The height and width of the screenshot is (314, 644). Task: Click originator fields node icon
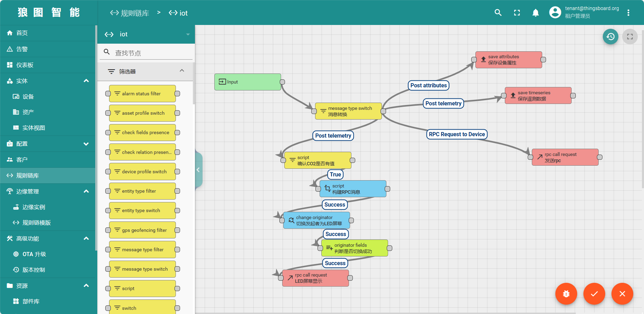329,248
